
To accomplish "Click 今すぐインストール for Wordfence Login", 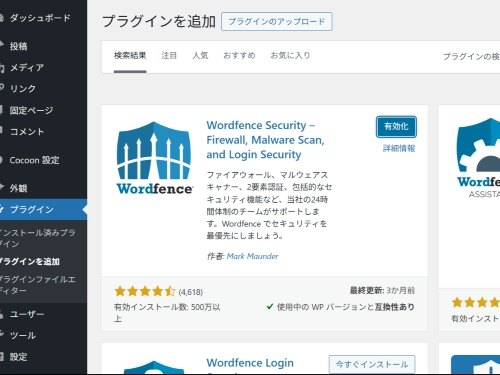I will pyautogui.click(x=372, y=364).
